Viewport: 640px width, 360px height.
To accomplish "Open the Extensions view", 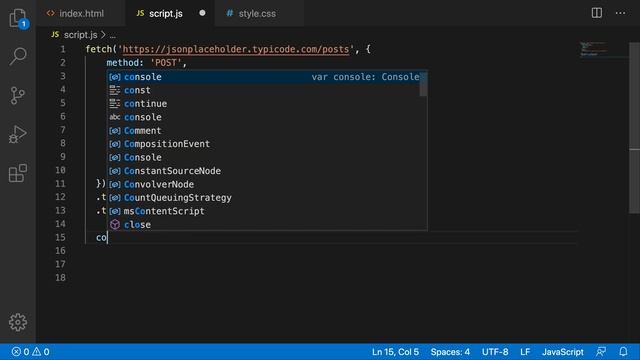I will pyautogui.click(x=18, y=173).
